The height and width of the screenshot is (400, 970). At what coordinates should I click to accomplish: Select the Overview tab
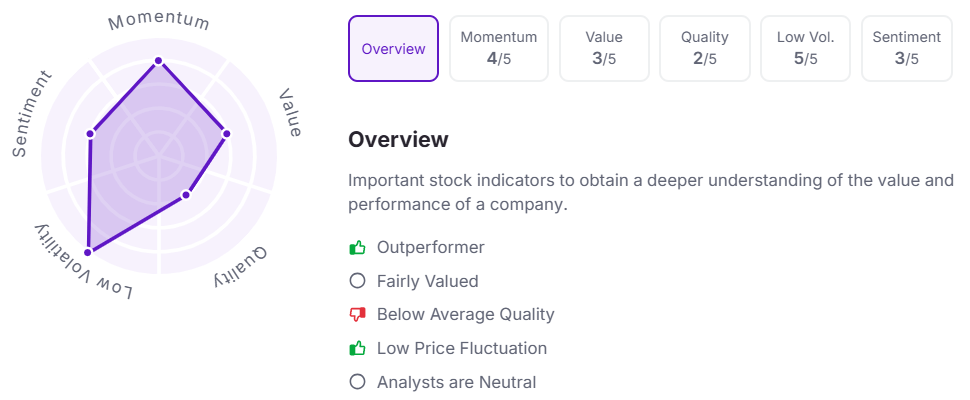[x=393, y=49]
